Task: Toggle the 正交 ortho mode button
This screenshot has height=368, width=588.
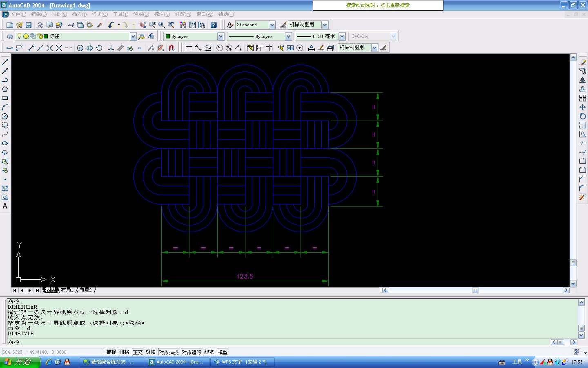Action: pyautogui.click(x=138, y=352)
